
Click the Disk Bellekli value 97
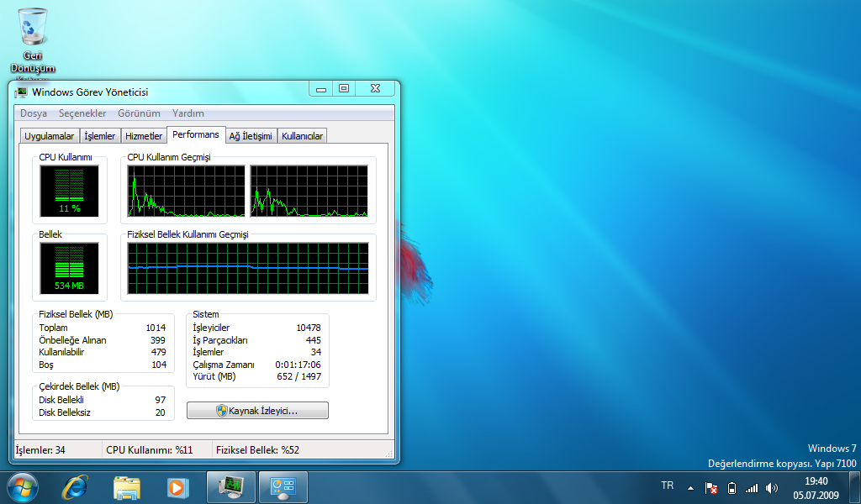pos(161,401)
